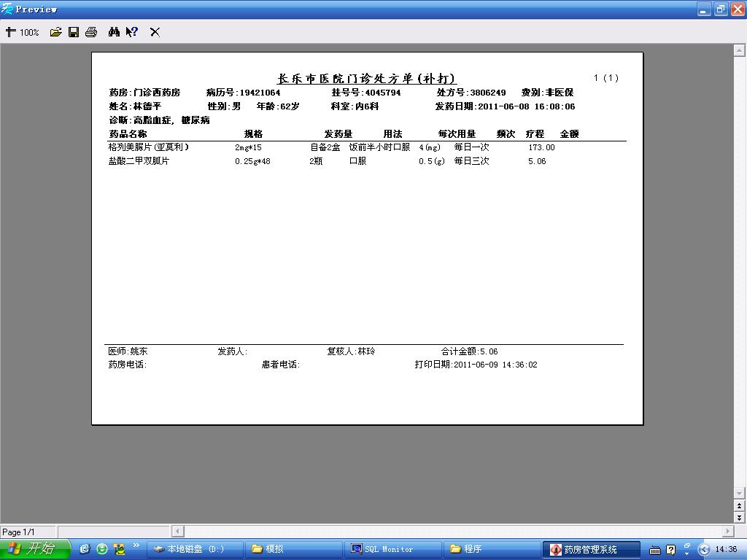The width and height of the screenshot is (747, 560).
Task: Expand quick launch overflow chevron
Action: [x=136, y=545]
